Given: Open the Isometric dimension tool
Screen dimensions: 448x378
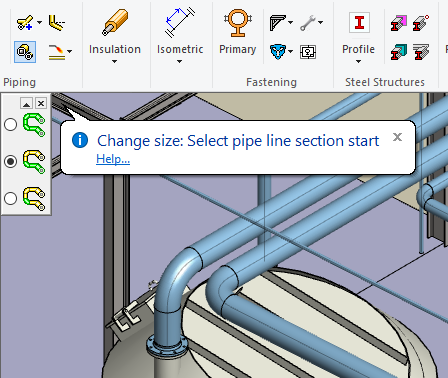Looking at the screenshot, I should pyautogui.click(x=180, y=22).
